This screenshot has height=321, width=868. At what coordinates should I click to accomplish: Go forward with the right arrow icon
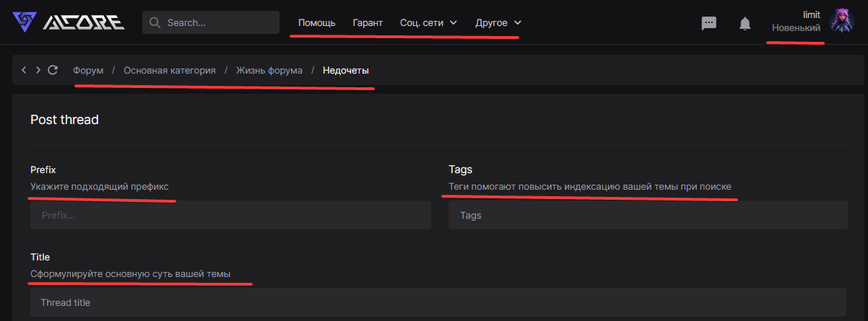click(x=38, y=70)
